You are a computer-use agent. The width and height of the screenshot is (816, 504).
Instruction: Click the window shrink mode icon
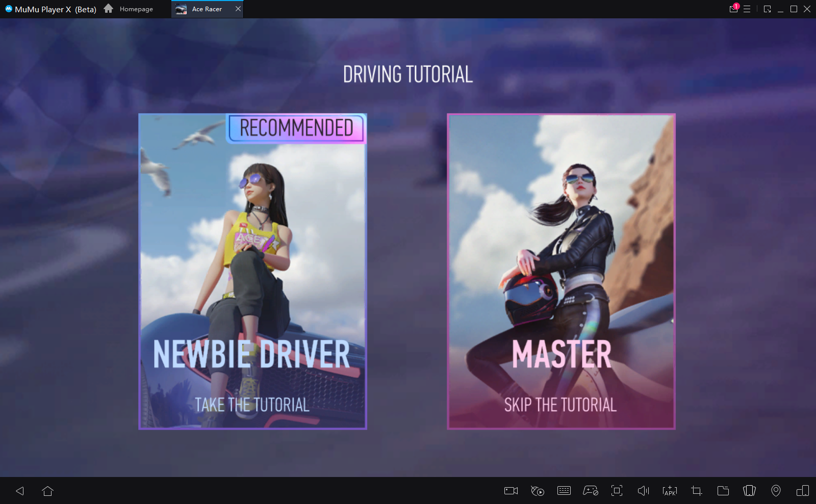(x=767, y=9)
